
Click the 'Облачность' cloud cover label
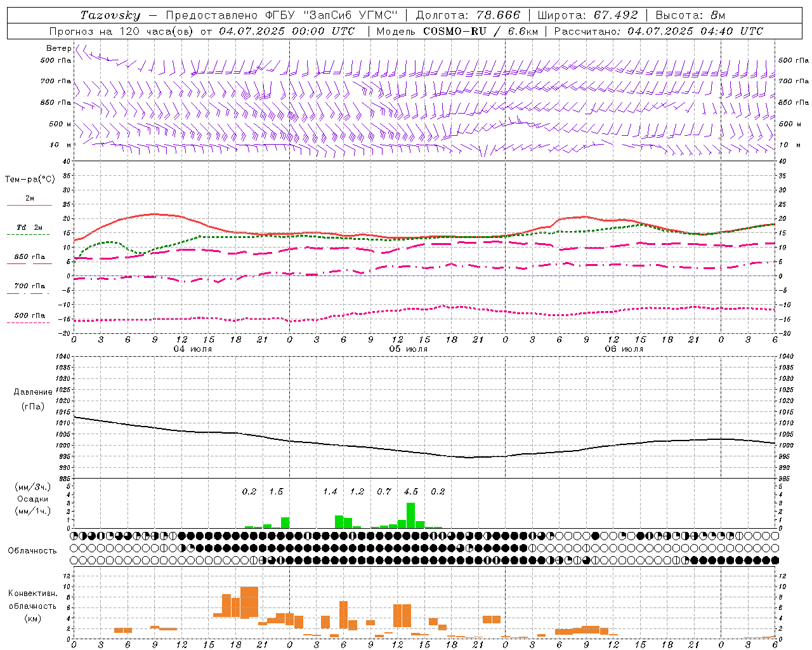32,550
